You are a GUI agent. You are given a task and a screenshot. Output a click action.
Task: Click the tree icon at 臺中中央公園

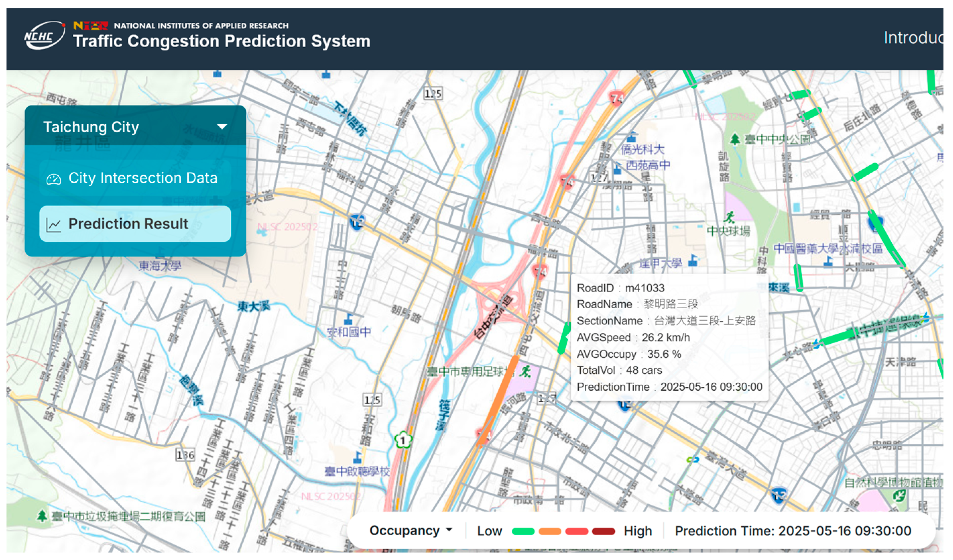coord(735,139)
